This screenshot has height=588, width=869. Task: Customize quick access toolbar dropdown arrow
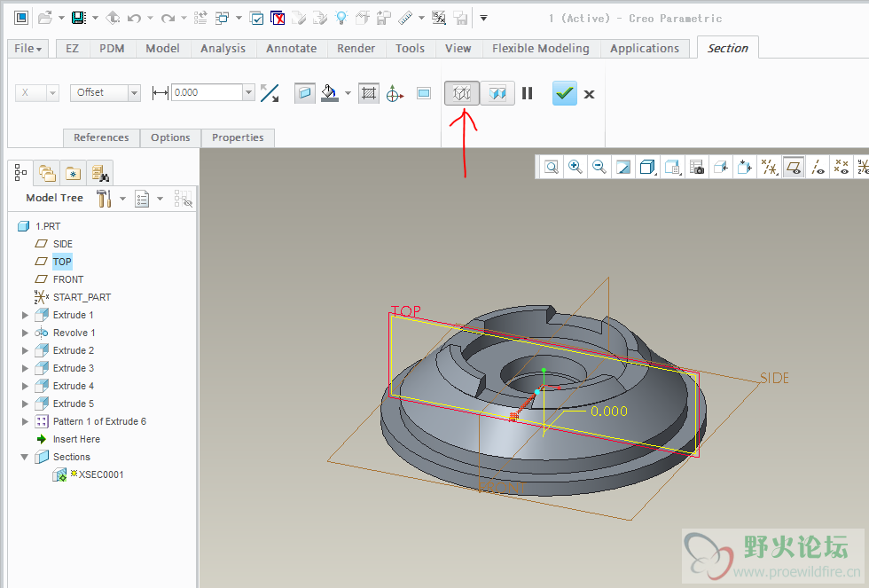[483, 19]
